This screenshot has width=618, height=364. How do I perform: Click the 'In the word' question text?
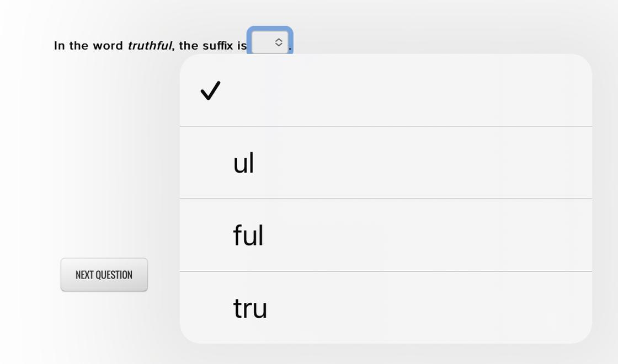pyautogui.click(x=88, y=46)
